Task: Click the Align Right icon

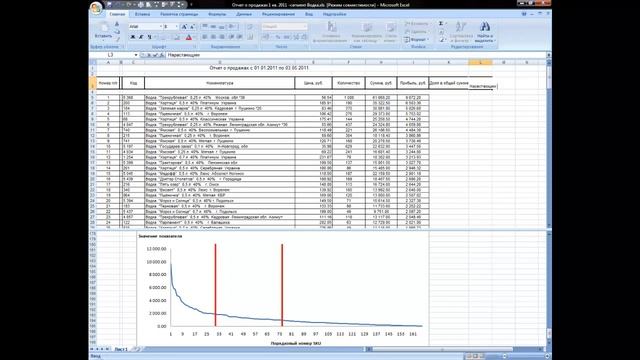Action: click(222, 37)
